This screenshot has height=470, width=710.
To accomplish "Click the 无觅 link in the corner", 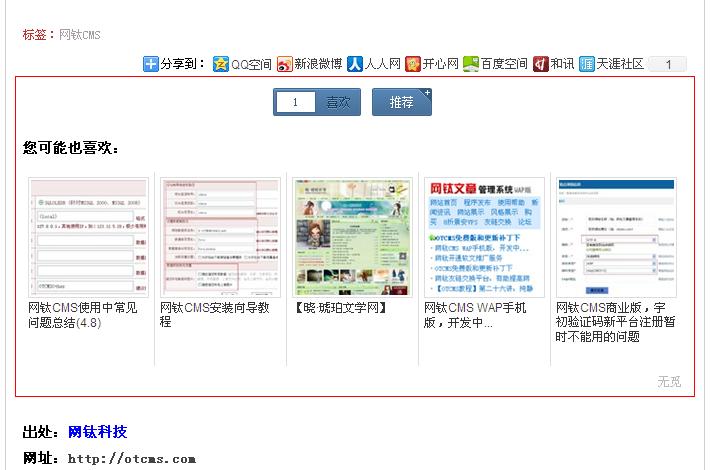I will [x=669, y=381].
